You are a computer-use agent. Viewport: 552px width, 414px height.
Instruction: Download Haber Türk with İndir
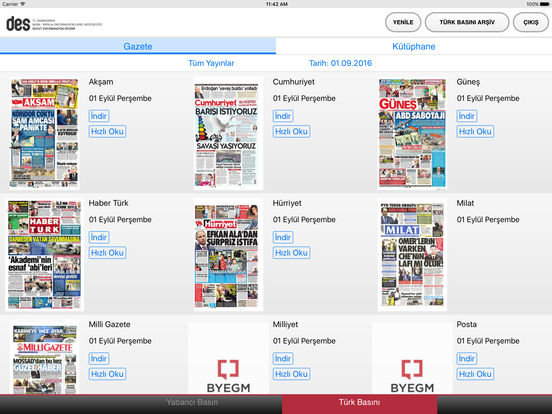pyautogui.click(x=99, y=237)
